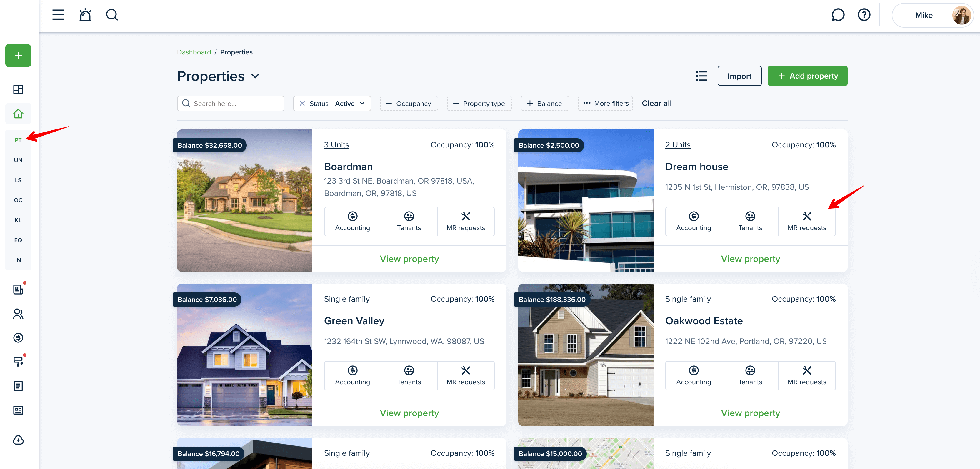Open the global search magnifier icon

click(112, 15)
